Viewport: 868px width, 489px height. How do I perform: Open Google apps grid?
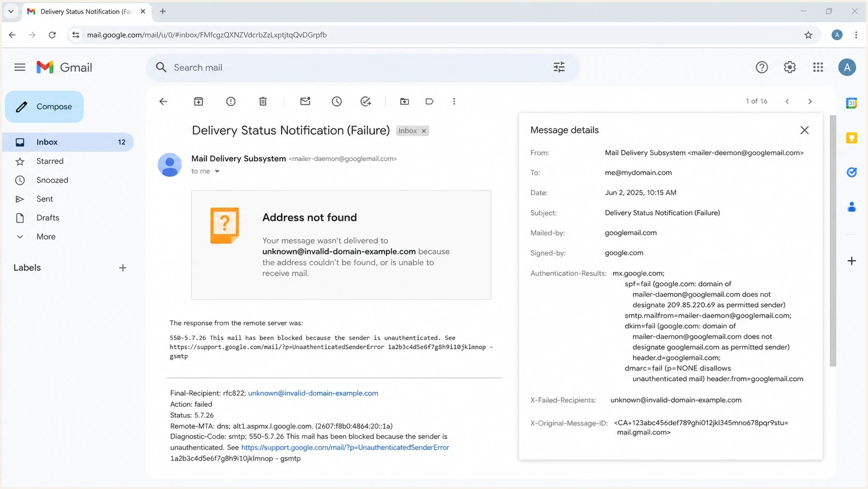tap(818, 67)
